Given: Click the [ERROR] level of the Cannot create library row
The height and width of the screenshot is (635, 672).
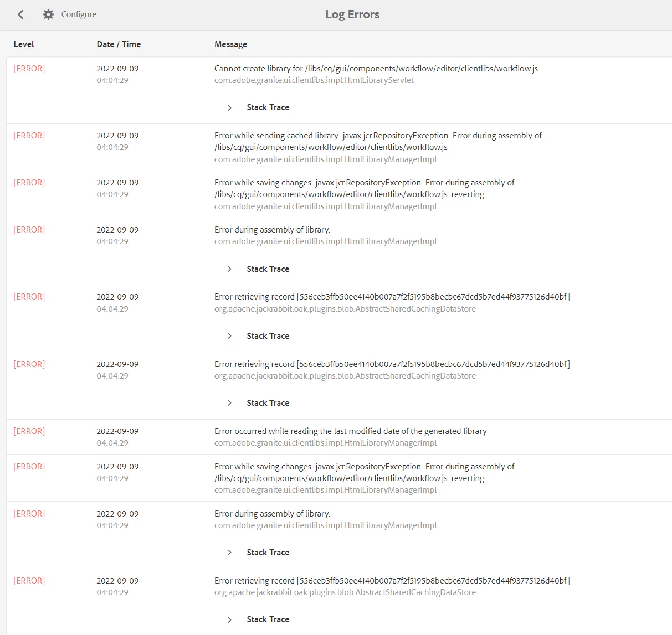Looking at the screenshot, I should point(29,69).
